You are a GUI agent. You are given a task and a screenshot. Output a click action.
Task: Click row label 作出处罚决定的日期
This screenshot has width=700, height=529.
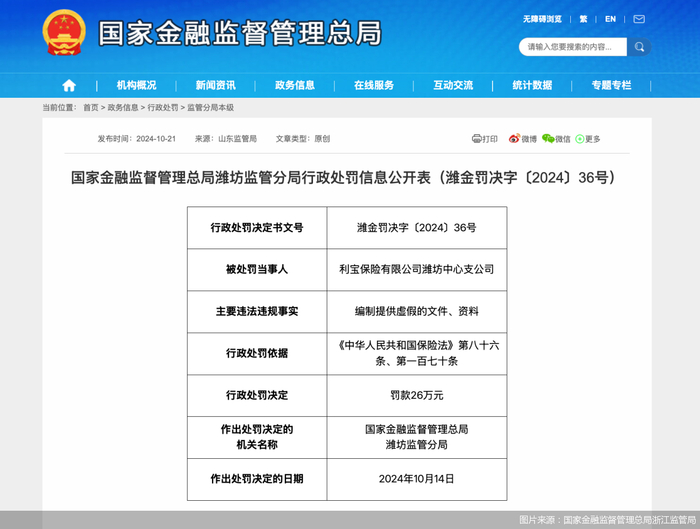[257, 479]
